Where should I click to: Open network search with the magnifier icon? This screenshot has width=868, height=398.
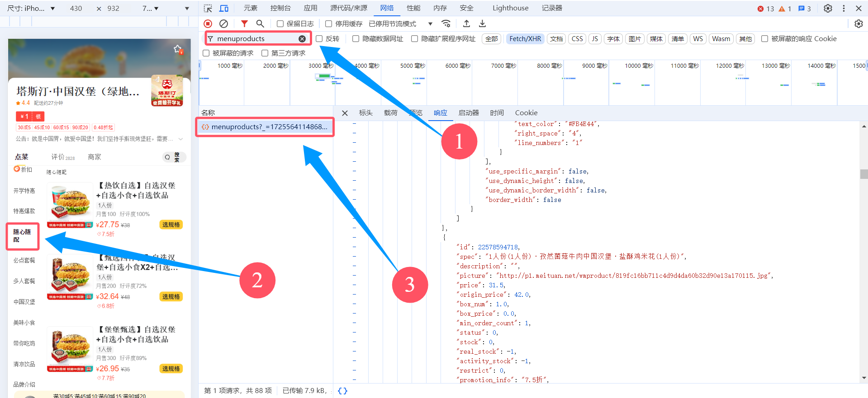(260, 23)
